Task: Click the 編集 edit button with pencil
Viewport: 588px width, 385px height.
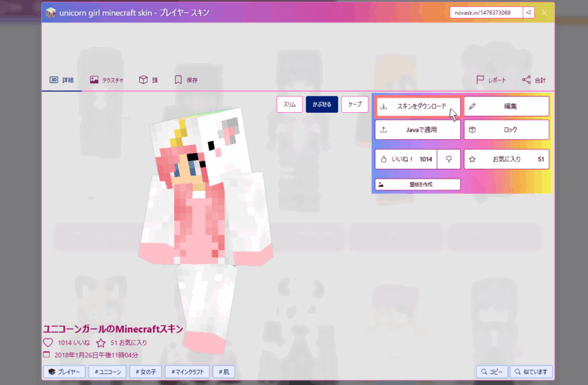Action: pyautogui.click(x=506, y=107)
